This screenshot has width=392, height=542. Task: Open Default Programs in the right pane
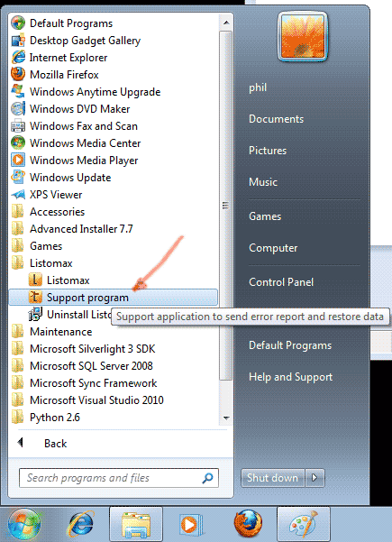[290, 345]
